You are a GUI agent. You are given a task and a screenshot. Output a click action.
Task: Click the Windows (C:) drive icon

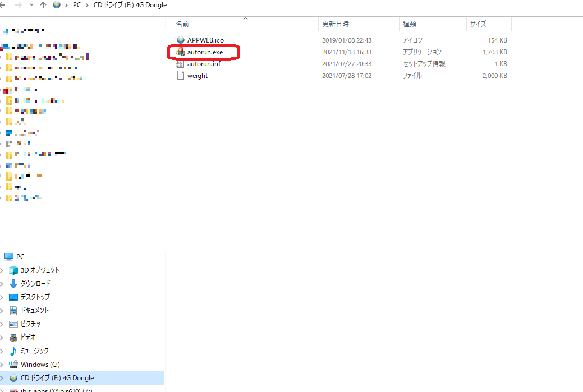[x=13, y=364]
